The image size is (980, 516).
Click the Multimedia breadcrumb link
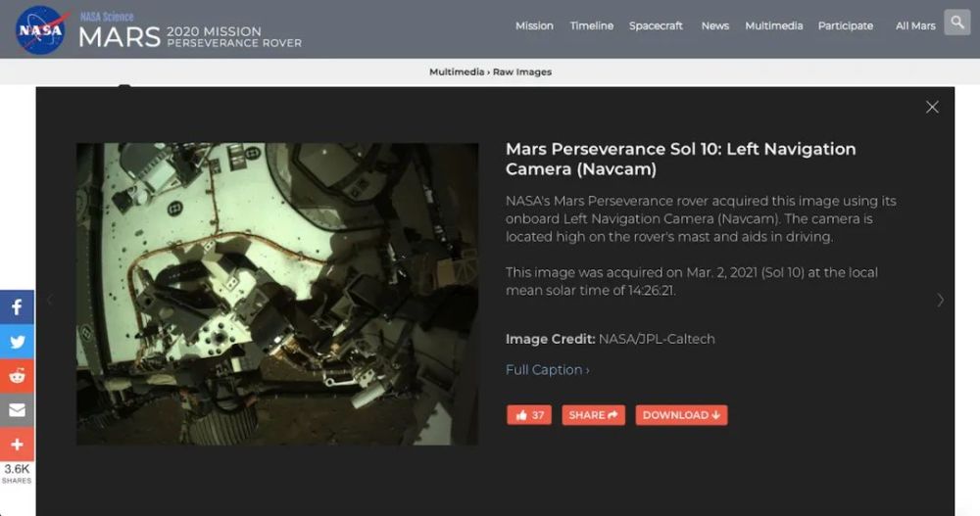457,71
